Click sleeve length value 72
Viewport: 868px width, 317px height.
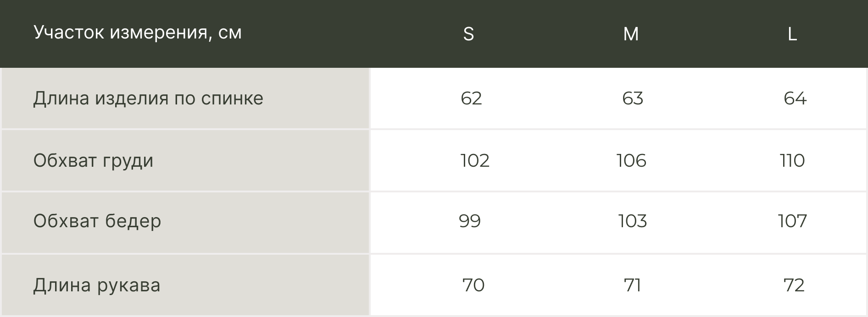pos(794,285)
